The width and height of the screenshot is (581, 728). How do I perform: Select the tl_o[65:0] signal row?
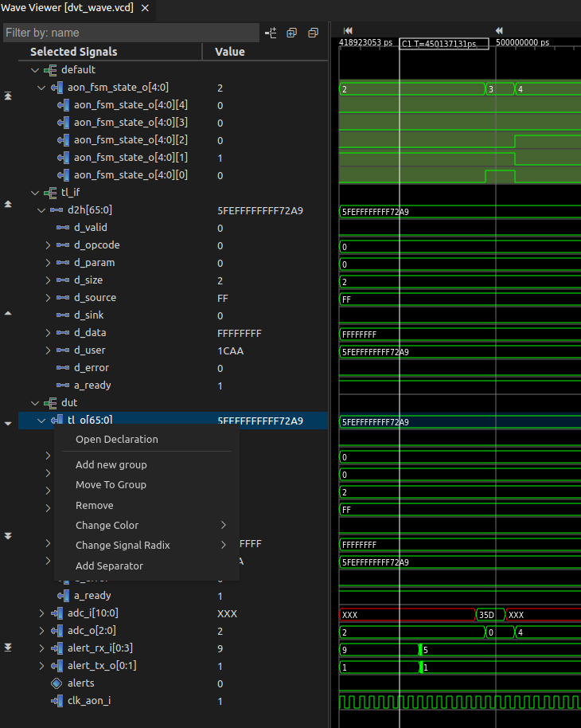(x=173, y=421)
